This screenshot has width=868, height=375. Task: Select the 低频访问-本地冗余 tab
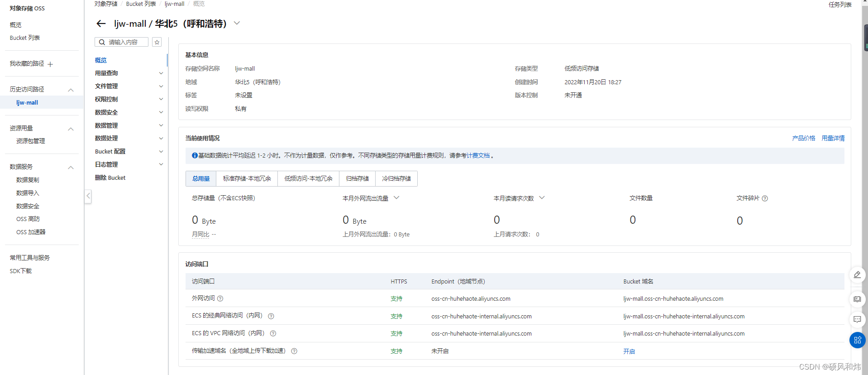(x=308, y=178)
